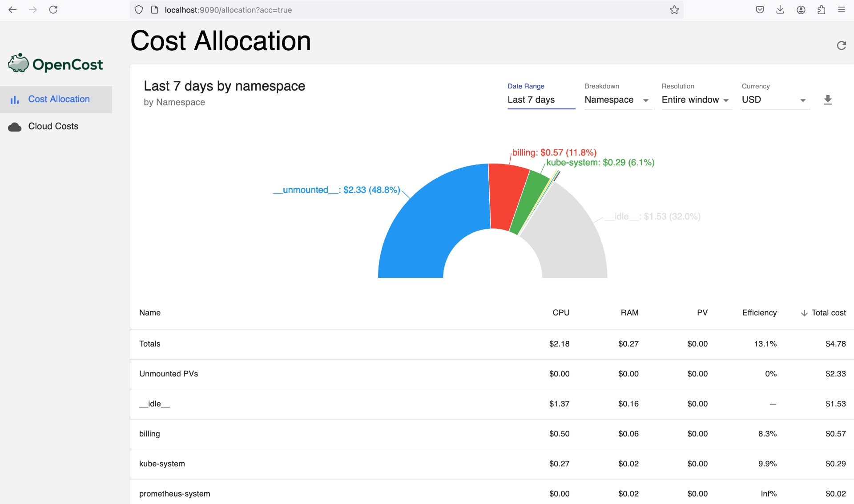The width and height of the screenshot is (854, 504).
Task: Open the browser hamburger menu
Action: [x=841, y=10]
